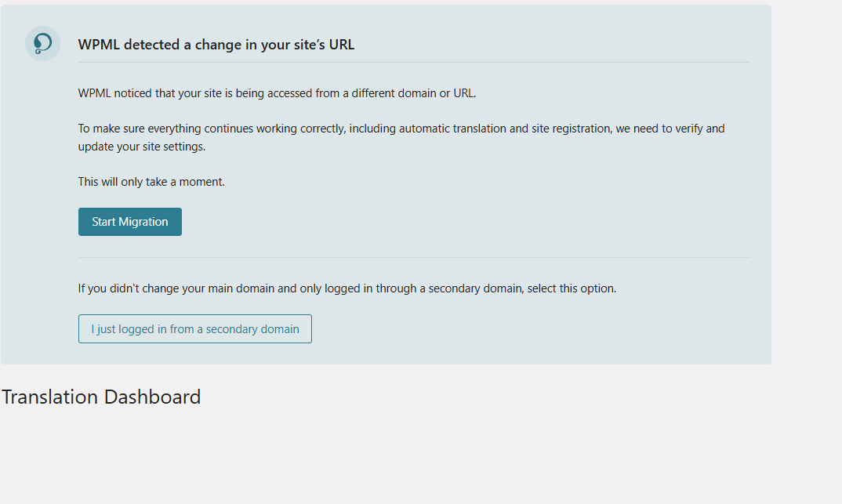The width and height of the screenshot is (842, 504).
Task: Click the word "Dashboard" in the page title
Action: (x=152, y=397)
